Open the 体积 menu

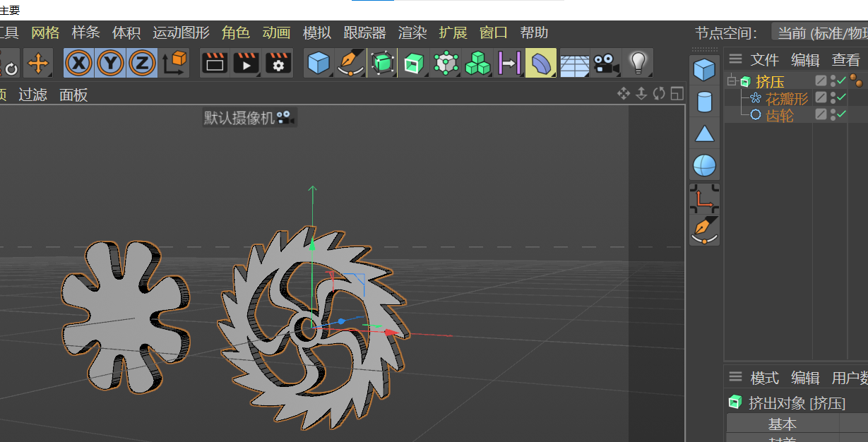[x=126, y=32]
